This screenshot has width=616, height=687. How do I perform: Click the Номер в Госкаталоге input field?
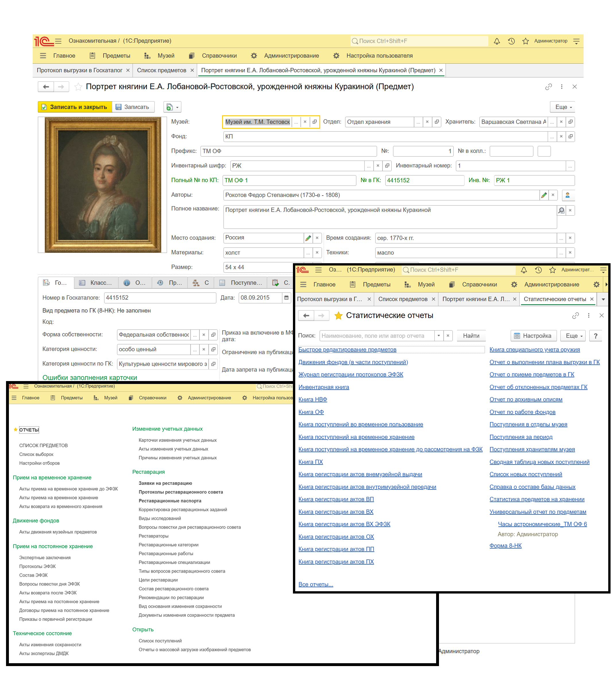[x=160, y=298]
